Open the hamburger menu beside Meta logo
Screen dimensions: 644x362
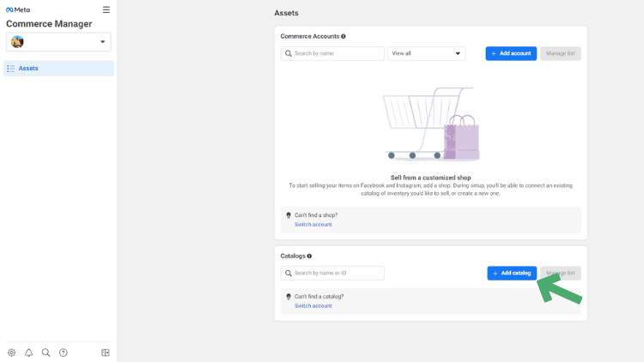(106, 9)
